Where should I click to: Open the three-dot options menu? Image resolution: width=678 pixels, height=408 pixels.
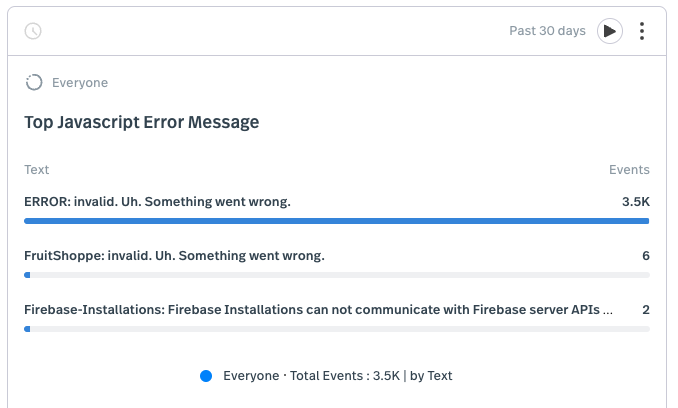pyautogui.click(x=642, y=31)
